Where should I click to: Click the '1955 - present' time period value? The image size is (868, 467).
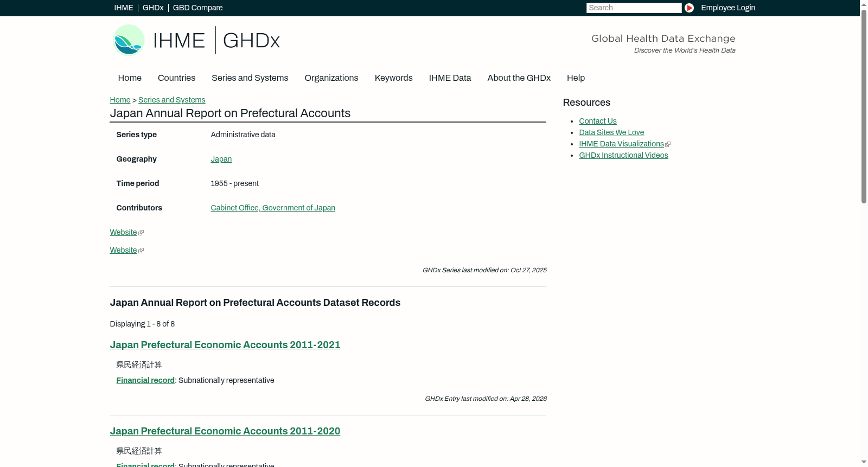click(x=234, y=183)
